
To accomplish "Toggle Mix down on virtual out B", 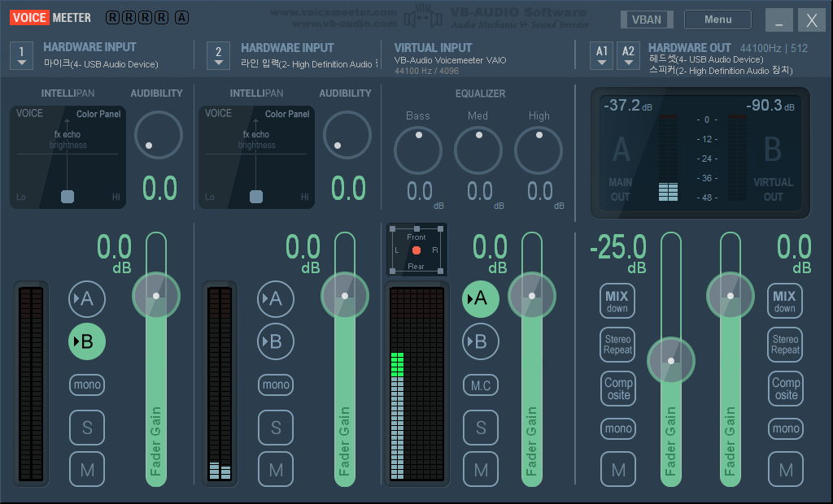I will (x=785, y=301).
